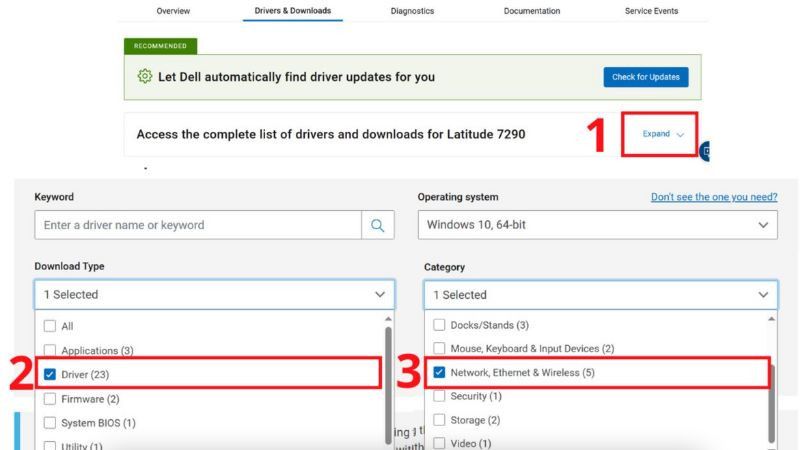The width and height of the screenshot is (800, 450).
Task: Uncheck the Driver (23) checkbox
Action: 49,374
